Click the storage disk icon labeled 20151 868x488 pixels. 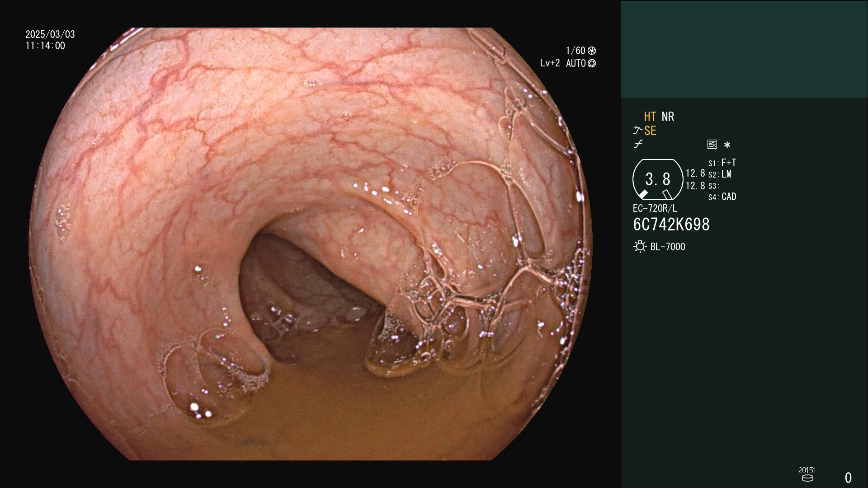click(x=807, y=478)
